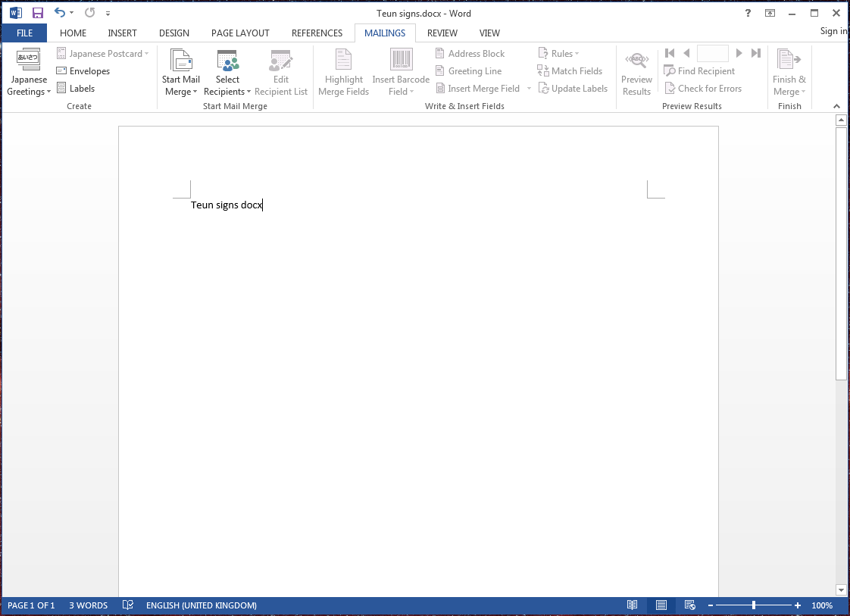
Task: Open the Labels tool
Action: (76, 89)
